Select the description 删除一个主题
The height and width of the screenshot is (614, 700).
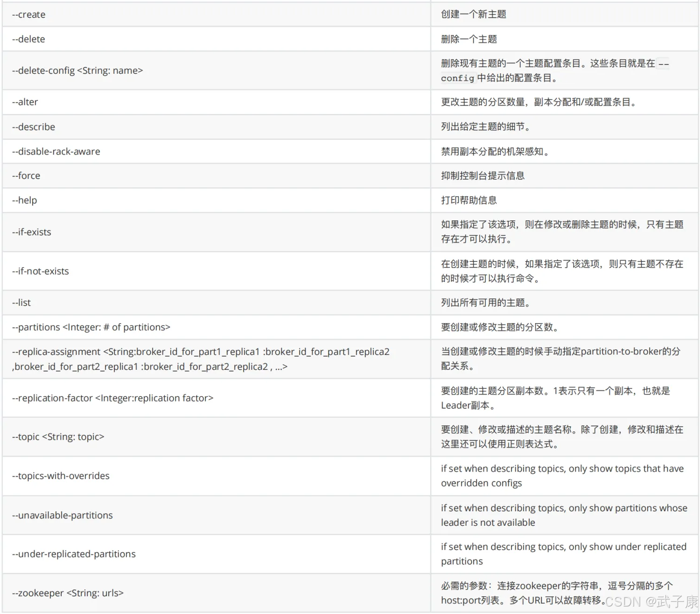pyautogui.click(x=469, y=39)
